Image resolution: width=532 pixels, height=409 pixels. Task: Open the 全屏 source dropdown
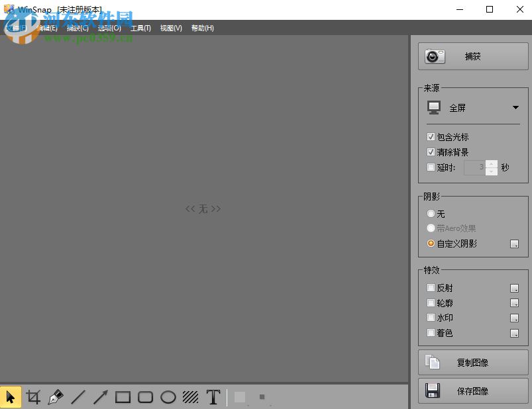coord(473,108)
